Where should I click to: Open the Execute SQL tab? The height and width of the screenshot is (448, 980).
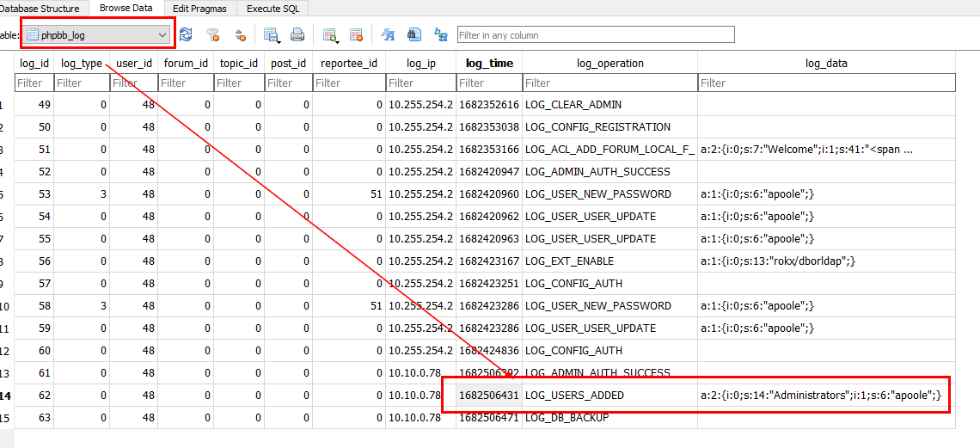point(274,8)
